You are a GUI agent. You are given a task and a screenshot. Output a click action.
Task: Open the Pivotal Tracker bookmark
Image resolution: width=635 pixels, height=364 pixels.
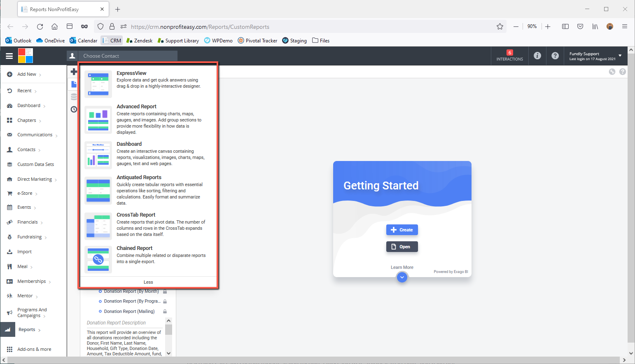coord(257,40)
